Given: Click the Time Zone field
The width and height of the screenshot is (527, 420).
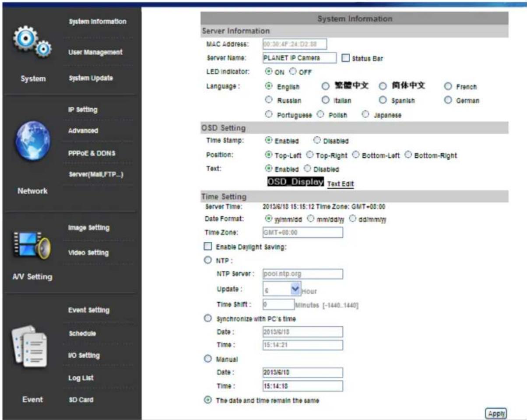Looking at the screenshot, I should (302, 233).
